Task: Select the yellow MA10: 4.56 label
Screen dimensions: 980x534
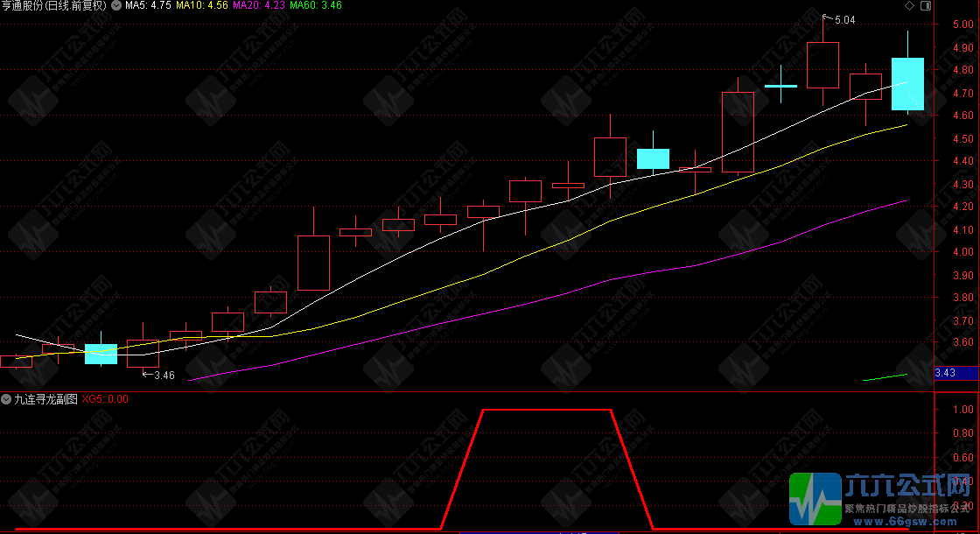Action: 202,5
